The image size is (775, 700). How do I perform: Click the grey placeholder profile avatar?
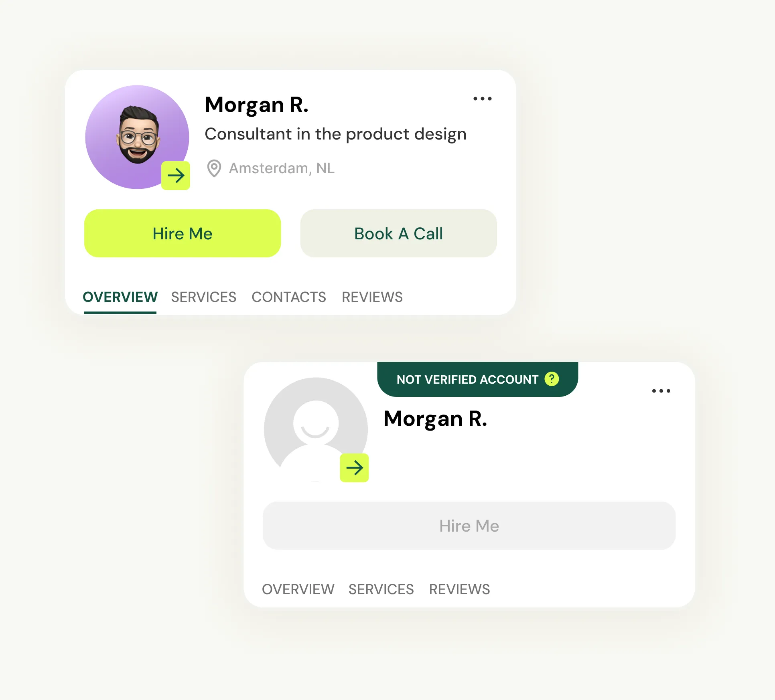click(x=316, y=429)
